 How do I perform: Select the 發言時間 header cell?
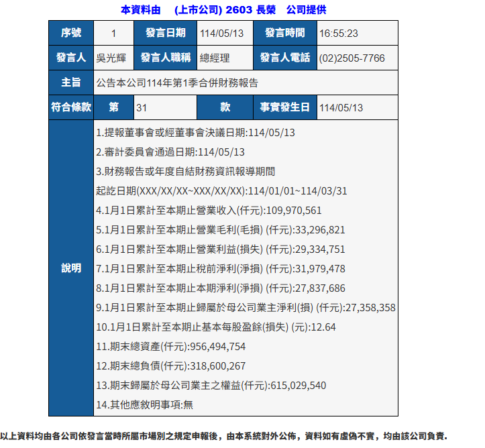tap(285, 33)
